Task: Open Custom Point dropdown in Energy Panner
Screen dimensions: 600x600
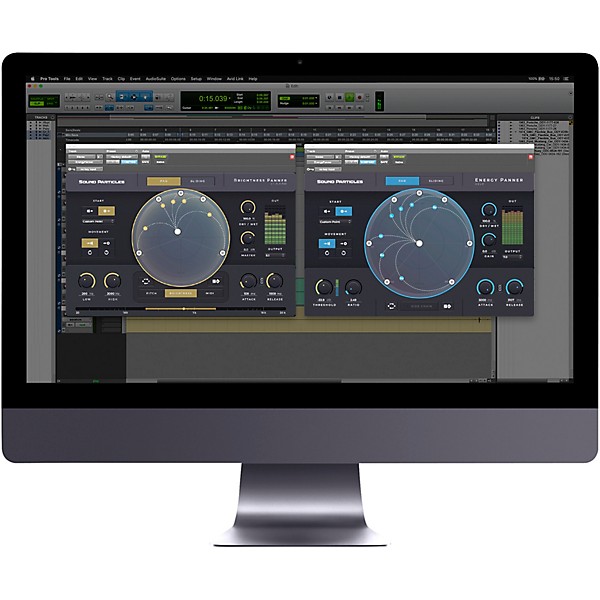Action: pyautogui.click(x=335, y=222)
